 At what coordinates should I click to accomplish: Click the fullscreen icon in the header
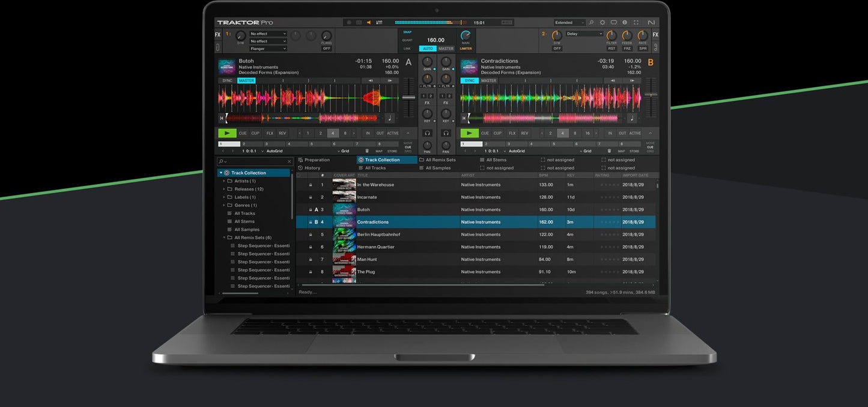636,23
